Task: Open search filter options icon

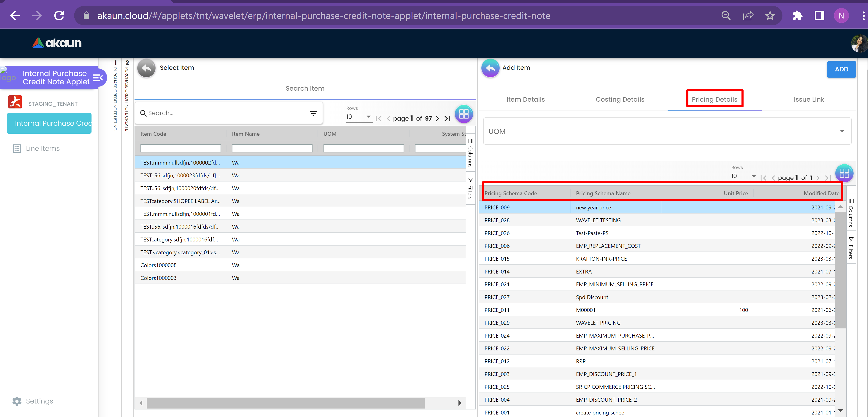Action: point(313,113)
